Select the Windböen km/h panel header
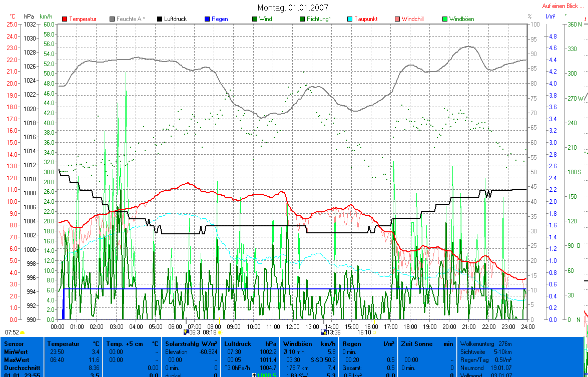This screenshot has width=588, height=377. point(309,344)
